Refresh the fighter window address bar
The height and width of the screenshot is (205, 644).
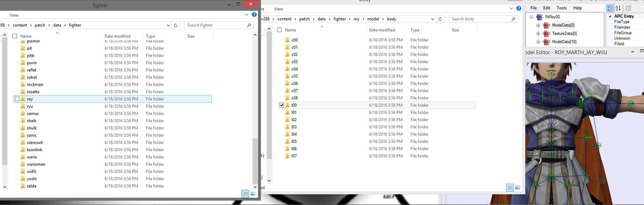coord(175,25)
